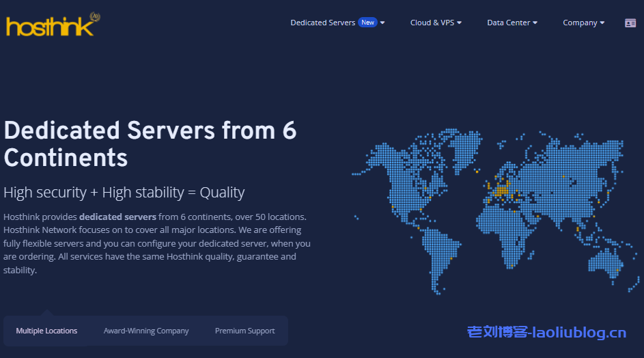Click the Hosthink logo
This screenshot has height=358, width=644.
[52, 25]
